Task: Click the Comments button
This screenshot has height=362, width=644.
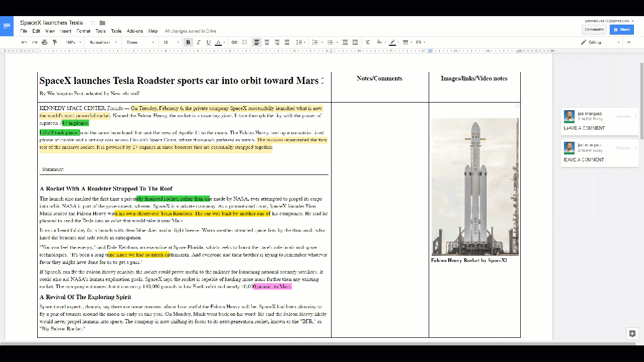Action: click(x=594, y=30)
